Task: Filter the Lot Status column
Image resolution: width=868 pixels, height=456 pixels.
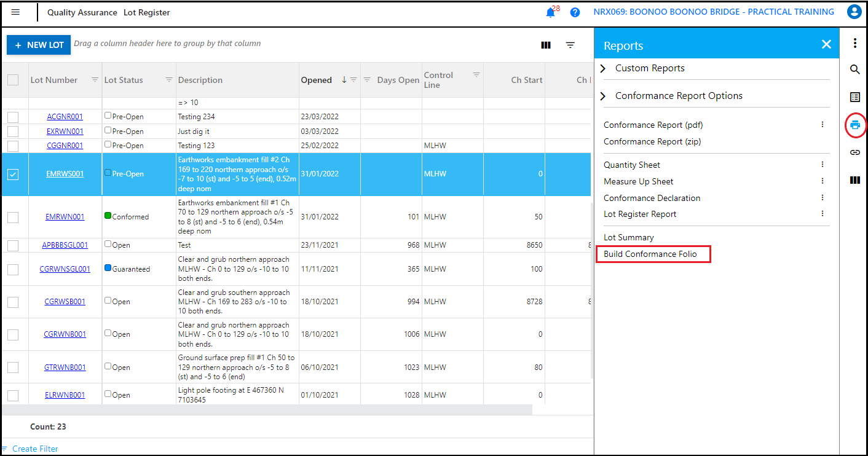Action: click(x=169, y=80)
